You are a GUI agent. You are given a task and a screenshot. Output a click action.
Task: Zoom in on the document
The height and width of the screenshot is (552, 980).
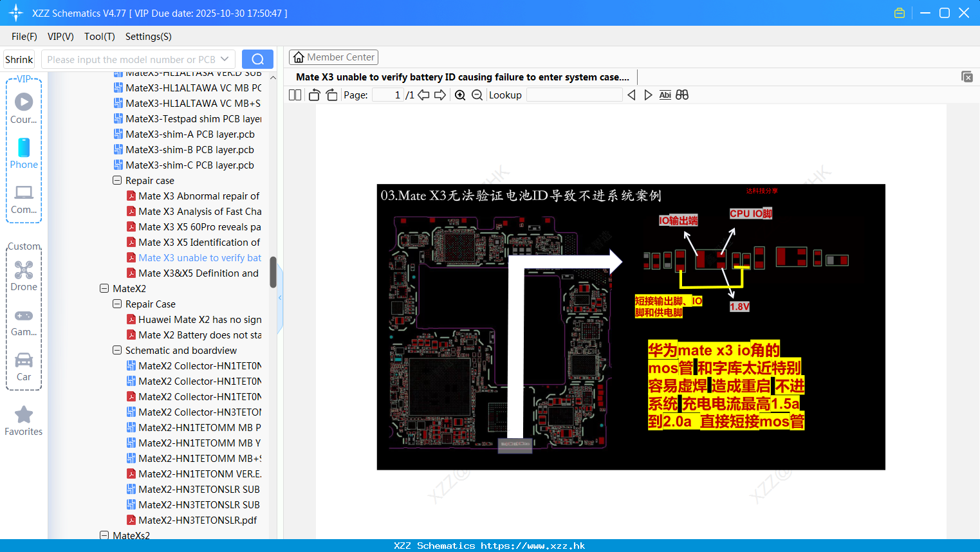click(x=460, y=95)
